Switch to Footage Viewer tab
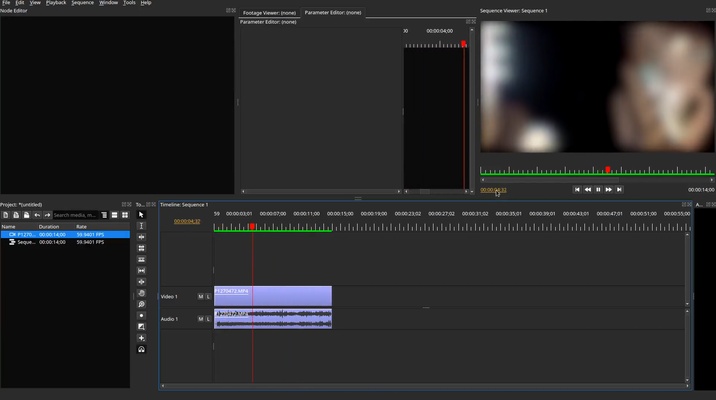 (269, 13)
